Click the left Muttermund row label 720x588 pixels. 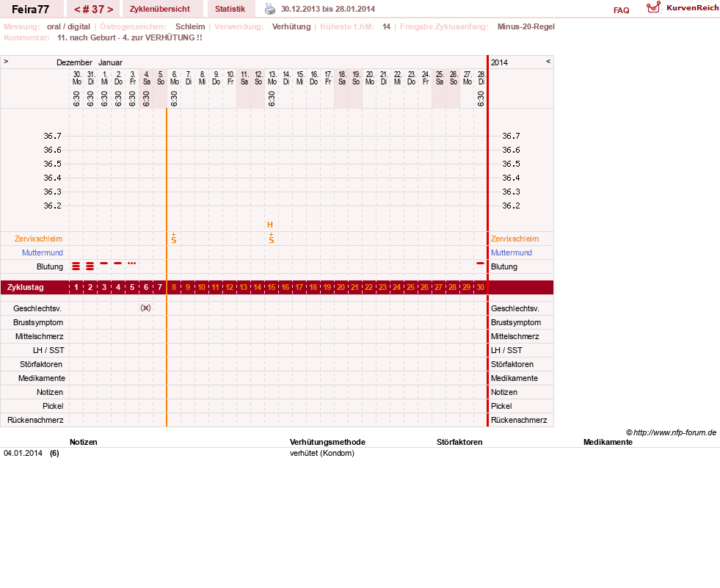[x=43, y=253]
